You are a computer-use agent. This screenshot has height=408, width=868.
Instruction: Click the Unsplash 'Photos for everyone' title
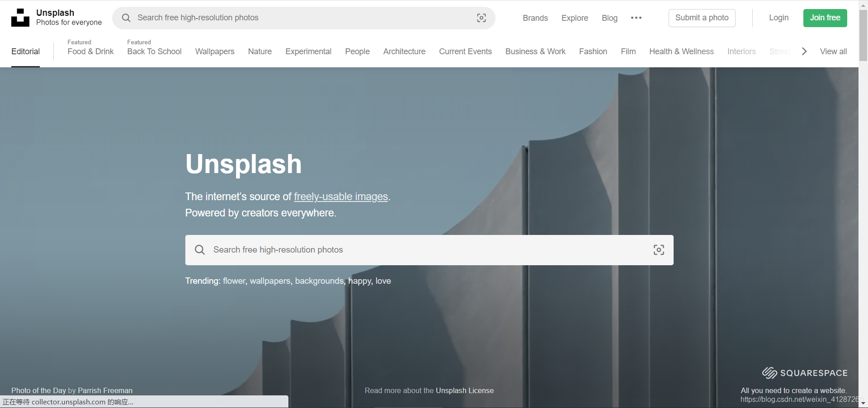tap(69, 17)
